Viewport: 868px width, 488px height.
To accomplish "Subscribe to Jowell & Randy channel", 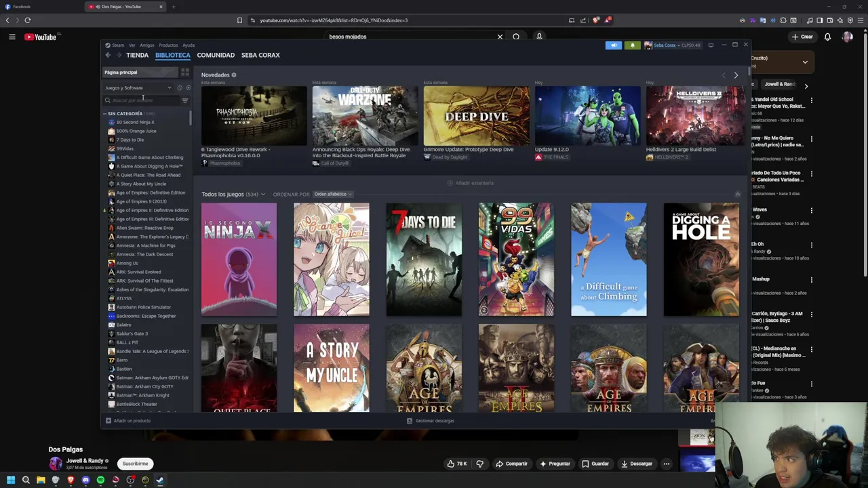I will [x=135, y=464].
